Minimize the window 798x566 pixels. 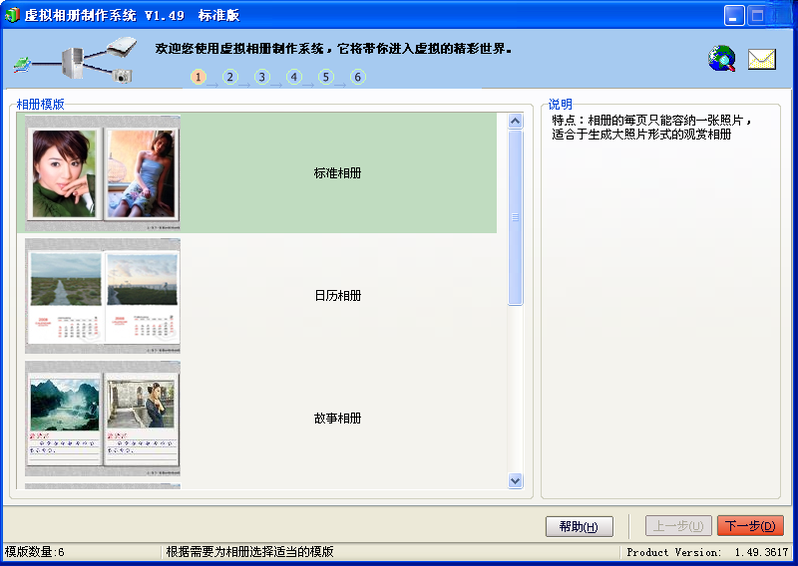click(x=733, y=15)
